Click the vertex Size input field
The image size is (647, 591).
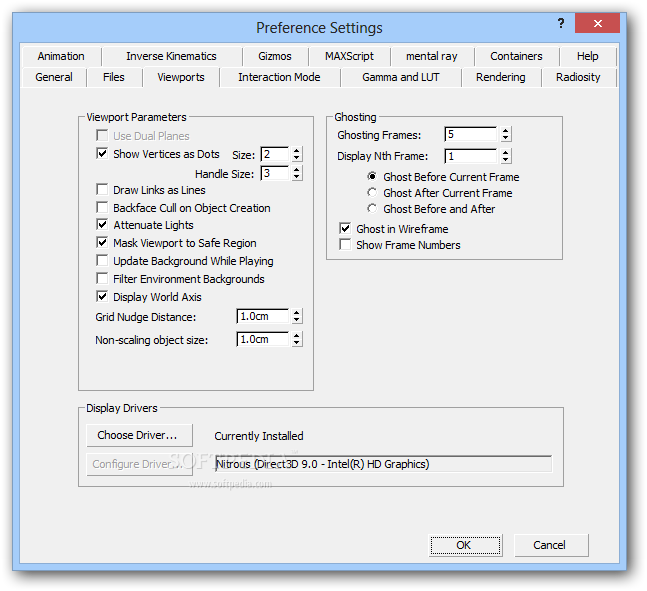(x=275, y=154)
